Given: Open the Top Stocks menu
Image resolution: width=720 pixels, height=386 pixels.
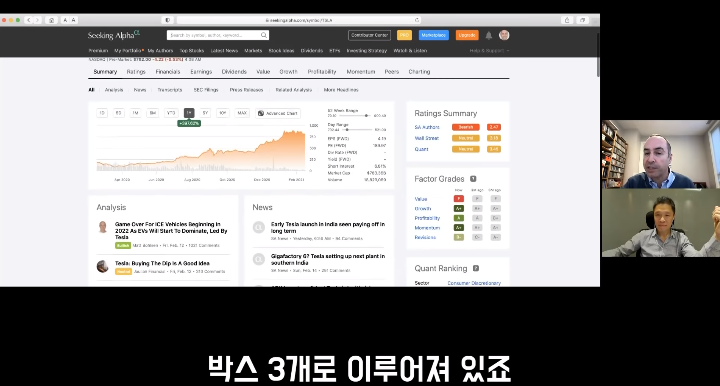Looking at the screenshot, I should (x=192, y=50).
